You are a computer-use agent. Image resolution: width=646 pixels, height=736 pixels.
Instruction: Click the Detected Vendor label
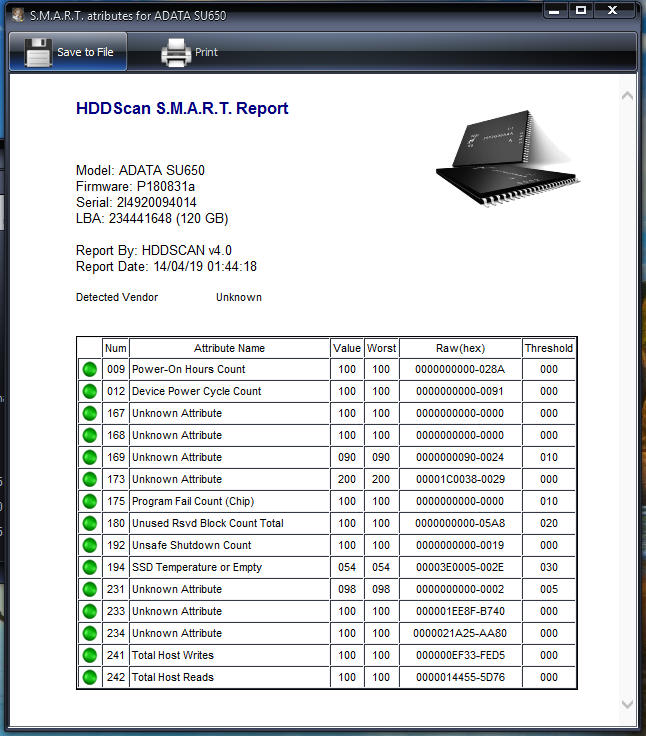point(117,297)
